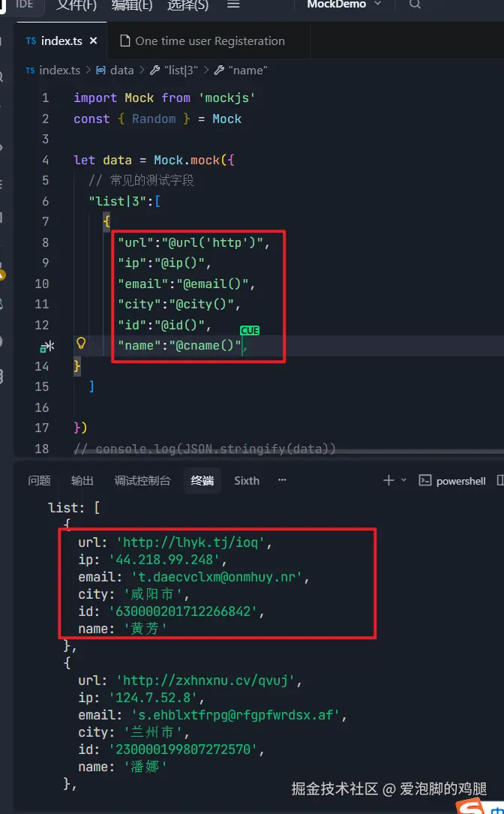This screenshot has width=504, height=814.
Task: Click the "@cname()" value on line 13
Action: (x=205, y=345)
